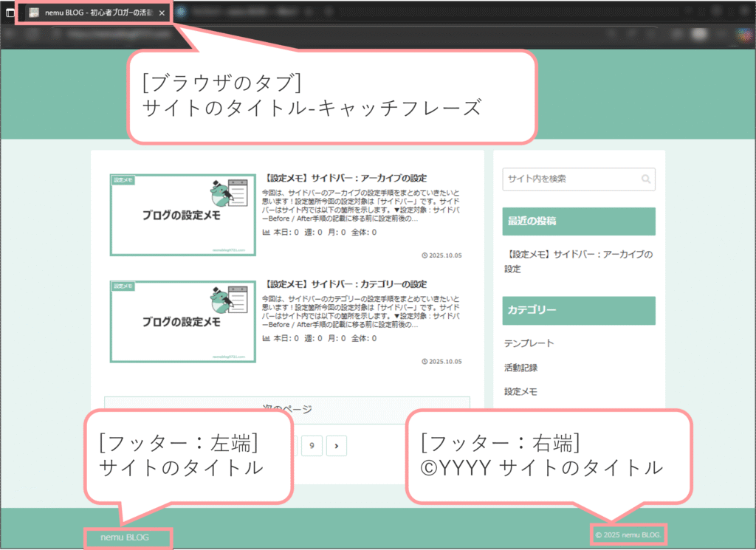Jump to page 9 in pagination
This screenshot has height=550, width=756.
(x=312, y=445)
